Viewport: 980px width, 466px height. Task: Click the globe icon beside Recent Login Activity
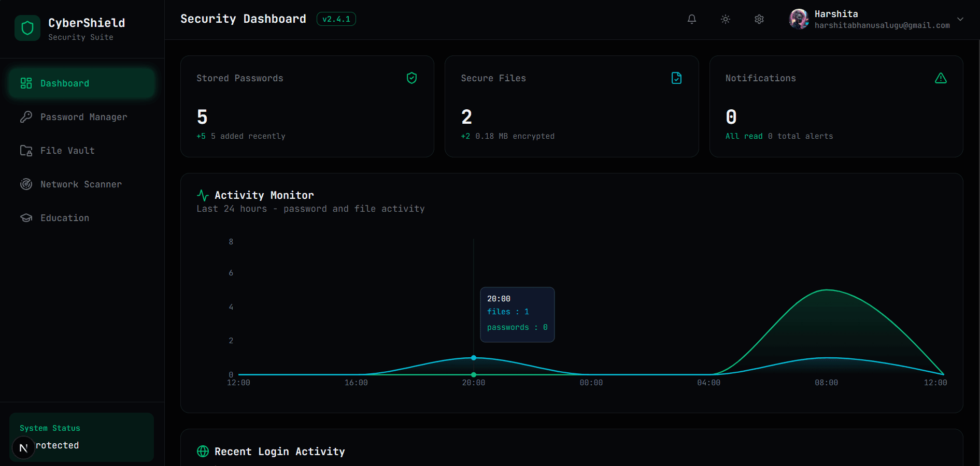click(x=202, y=451)
